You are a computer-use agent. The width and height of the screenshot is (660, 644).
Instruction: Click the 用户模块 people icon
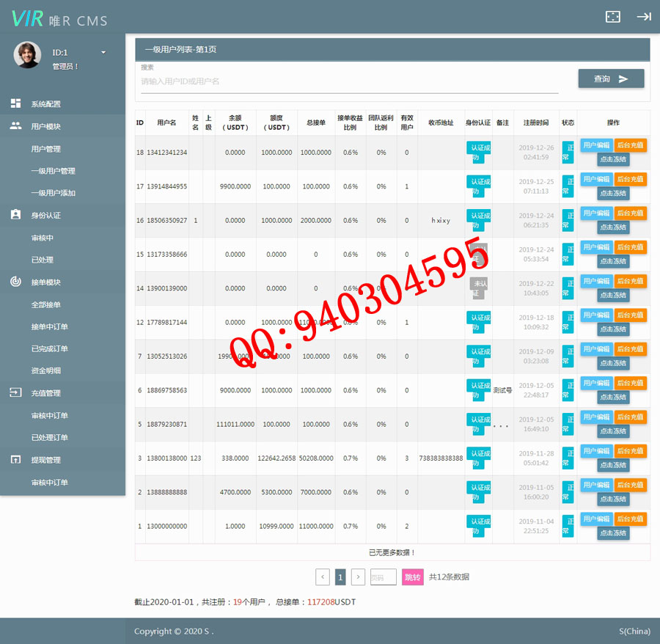tap(15, 126)
